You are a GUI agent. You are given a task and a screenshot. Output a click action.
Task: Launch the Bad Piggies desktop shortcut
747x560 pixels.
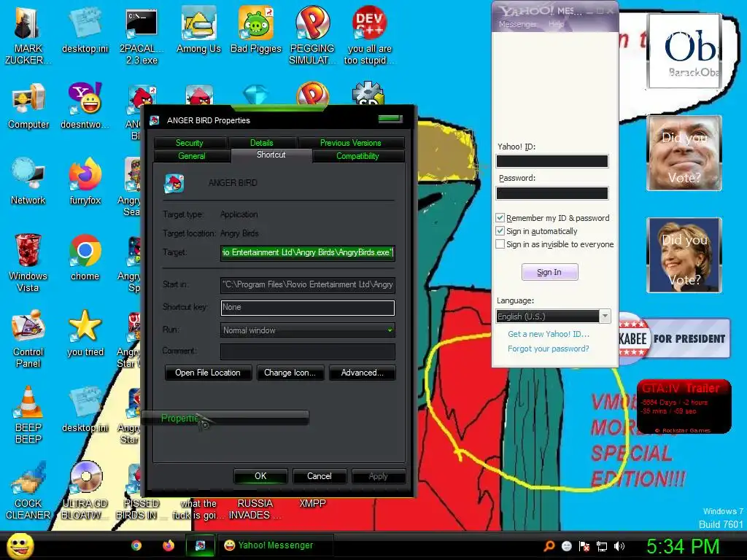point(256,29)
